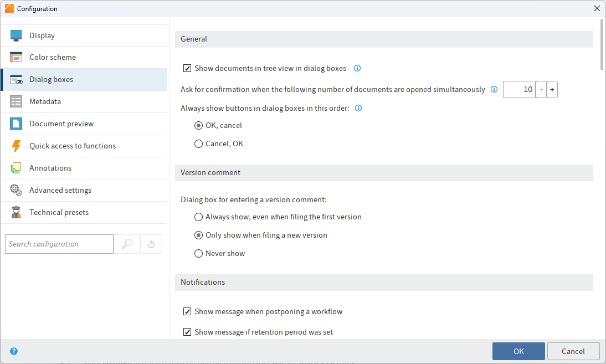Viewport: 606px width, 364px height.
Task: Select the Display sidebar icon
Action: pyautogui.click(x=17, y=35)
